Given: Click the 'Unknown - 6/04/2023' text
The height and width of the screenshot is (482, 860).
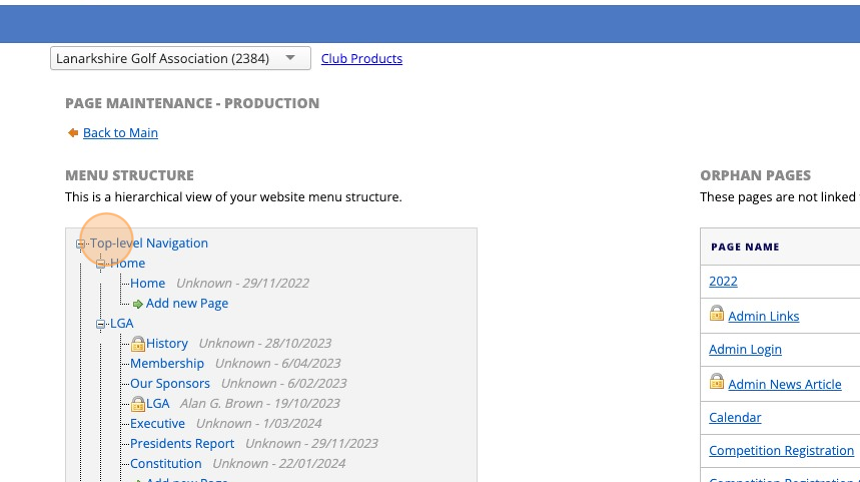Looking at the screenshot, I should [x=278, y=364].
